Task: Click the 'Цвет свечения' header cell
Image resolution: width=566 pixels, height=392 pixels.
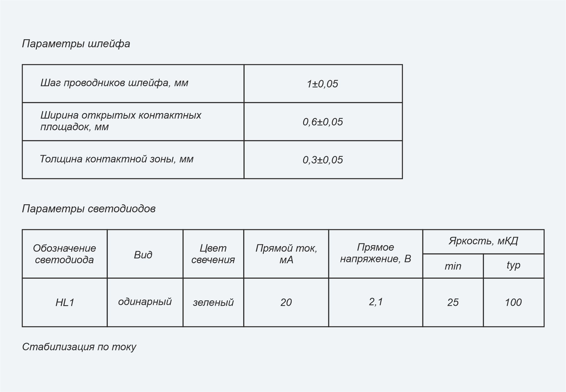Action: tap(213, 254)
